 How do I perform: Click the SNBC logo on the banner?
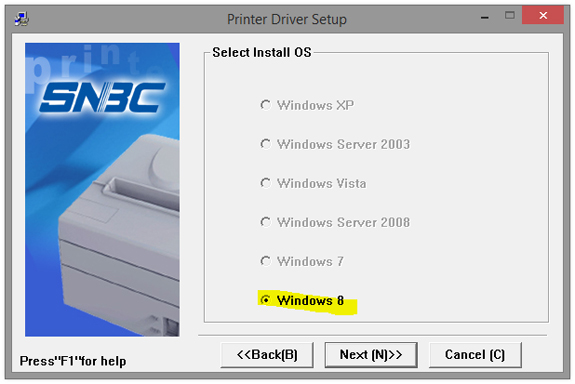[x=103, y=97]
